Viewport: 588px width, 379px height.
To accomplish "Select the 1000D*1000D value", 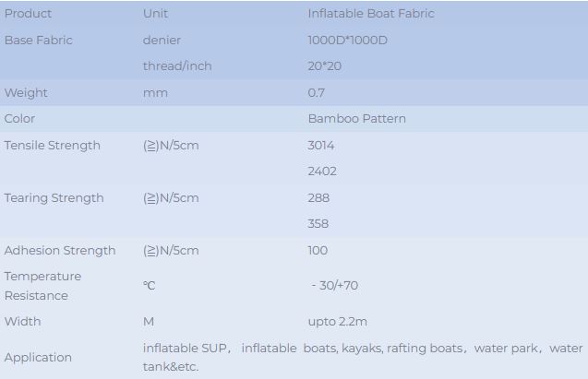I will click(347, 41).
